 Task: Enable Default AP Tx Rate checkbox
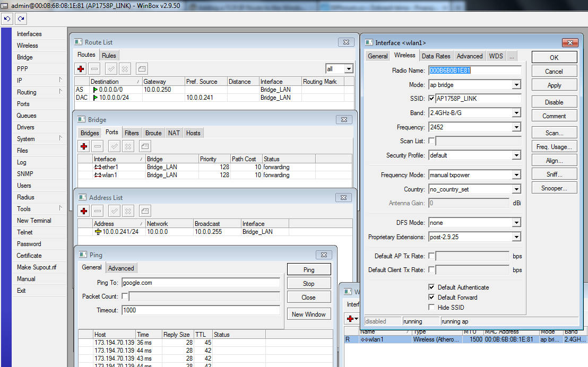[431, 256]
